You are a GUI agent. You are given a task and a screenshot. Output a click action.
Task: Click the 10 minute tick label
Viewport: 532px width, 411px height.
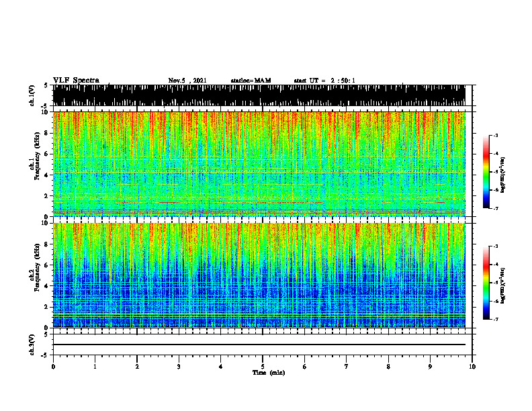(472, 367)
